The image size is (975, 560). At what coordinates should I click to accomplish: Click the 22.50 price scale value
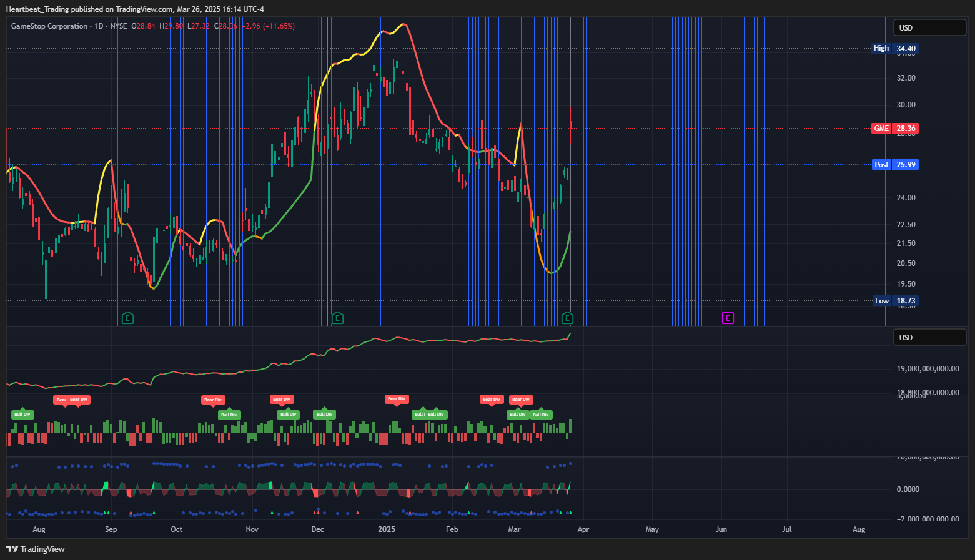(x=906, y=225)
